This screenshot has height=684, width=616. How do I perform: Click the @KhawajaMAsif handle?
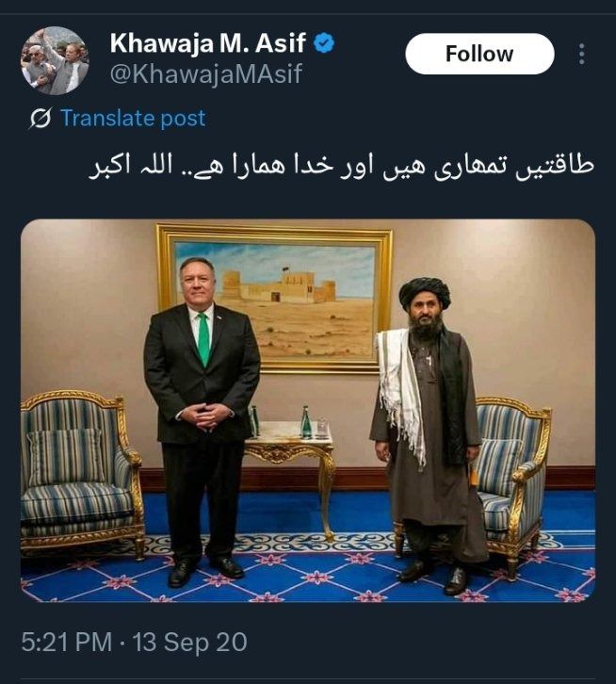(206, 73)
